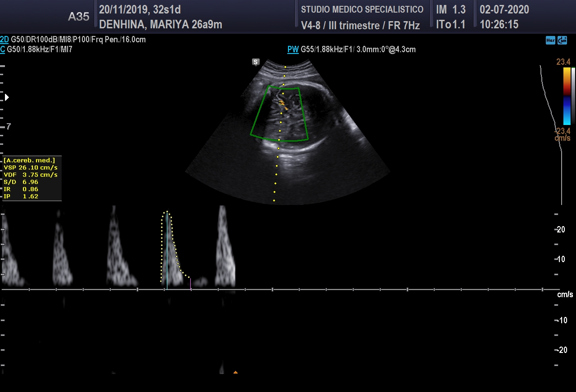The image size is (576, 392).
Task: Click the orange Doppler sample gate marker
Action: (282, 103)
